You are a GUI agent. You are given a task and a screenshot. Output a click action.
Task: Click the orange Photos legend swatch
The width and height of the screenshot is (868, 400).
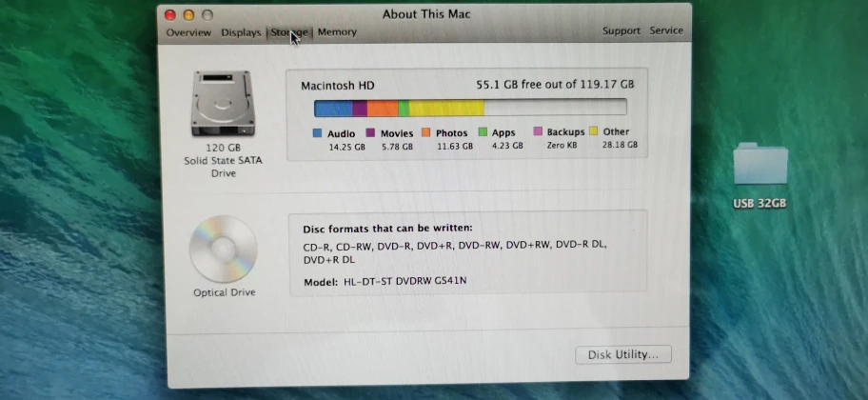[x=425, y=132]
